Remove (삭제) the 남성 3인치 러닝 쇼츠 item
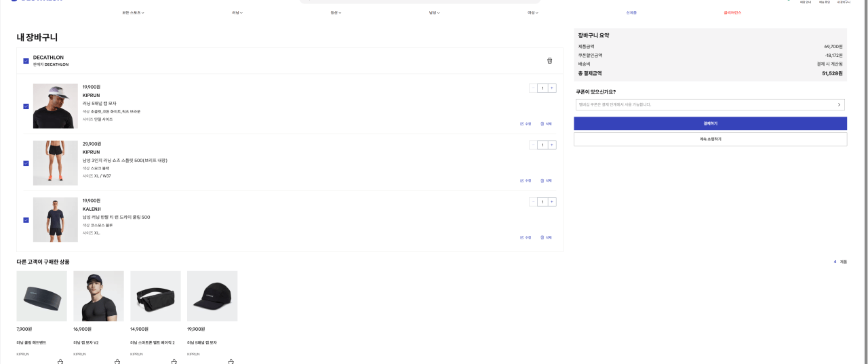This screenshot has width=868, height=364. (546, 180)
